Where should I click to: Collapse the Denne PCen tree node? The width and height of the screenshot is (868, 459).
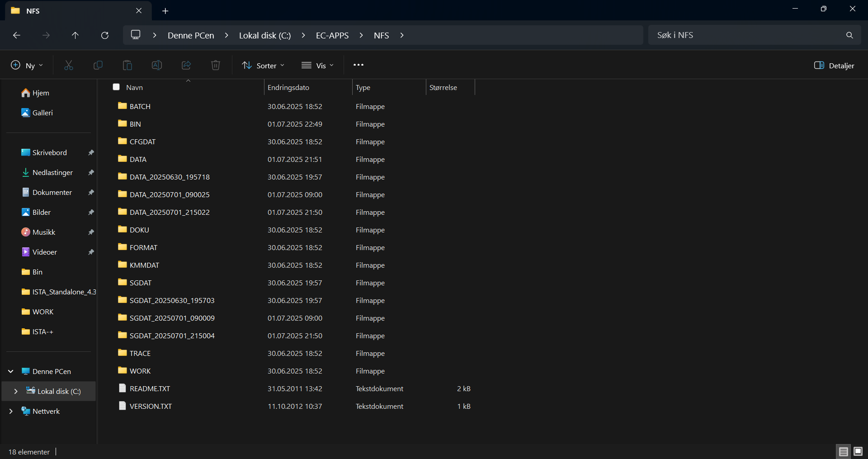point(11,371)
